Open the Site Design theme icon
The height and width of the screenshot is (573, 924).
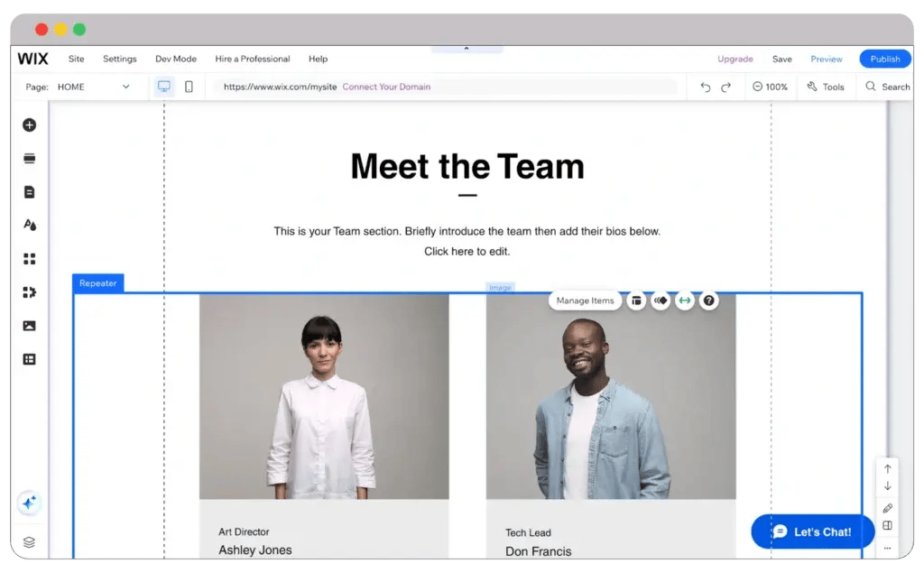pyautogui.click(x=29, y=226)
